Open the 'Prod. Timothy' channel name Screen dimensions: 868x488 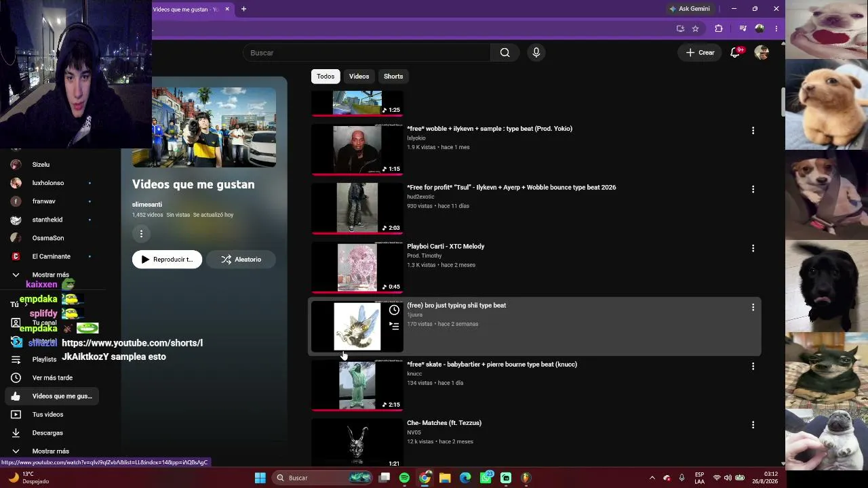click(425, 256)
